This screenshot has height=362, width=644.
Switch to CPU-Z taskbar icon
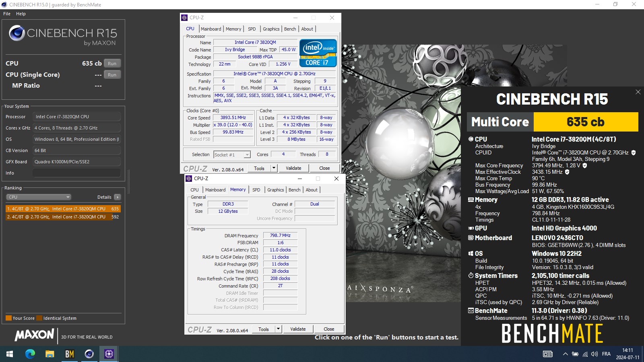click(x=109, y=354)
